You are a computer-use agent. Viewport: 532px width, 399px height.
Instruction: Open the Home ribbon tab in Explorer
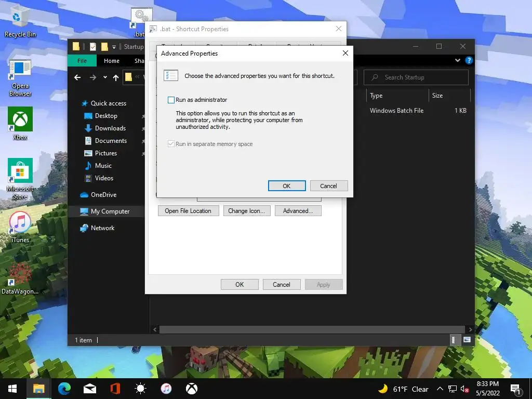tap(112, 61)
